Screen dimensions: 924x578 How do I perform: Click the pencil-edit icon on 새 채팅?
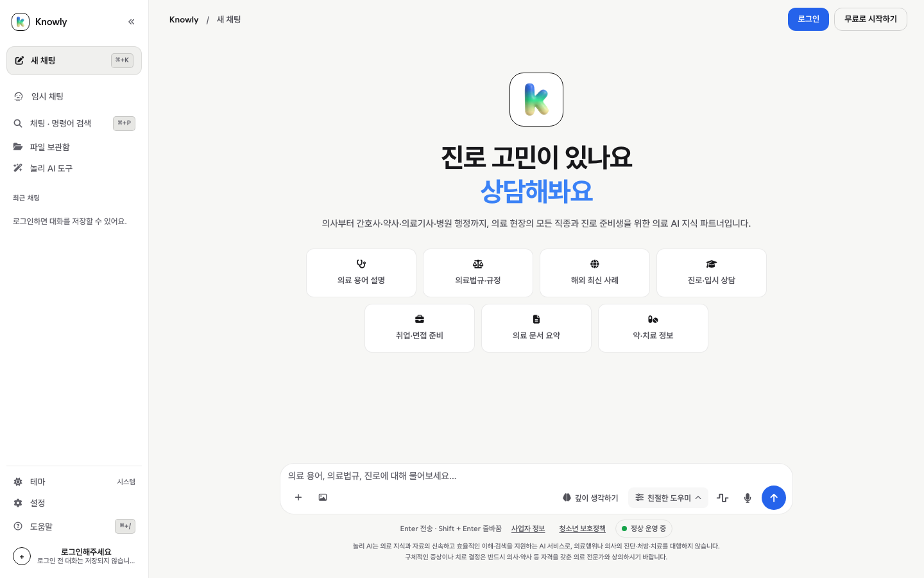pos(19,60)
